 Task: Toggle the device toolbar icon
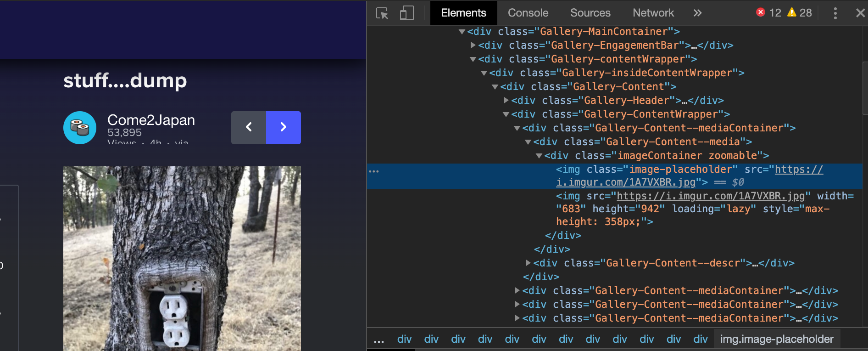(407, 13)
